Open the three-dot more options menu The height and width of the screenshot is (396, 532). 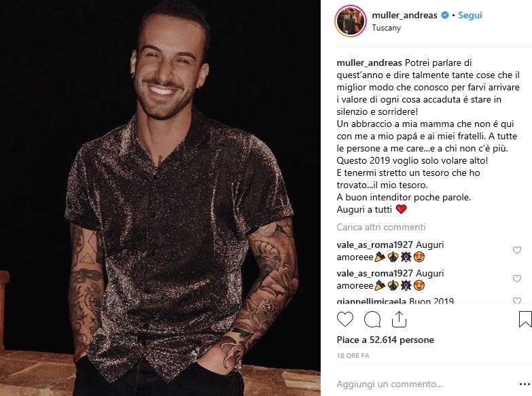point(525,384)
